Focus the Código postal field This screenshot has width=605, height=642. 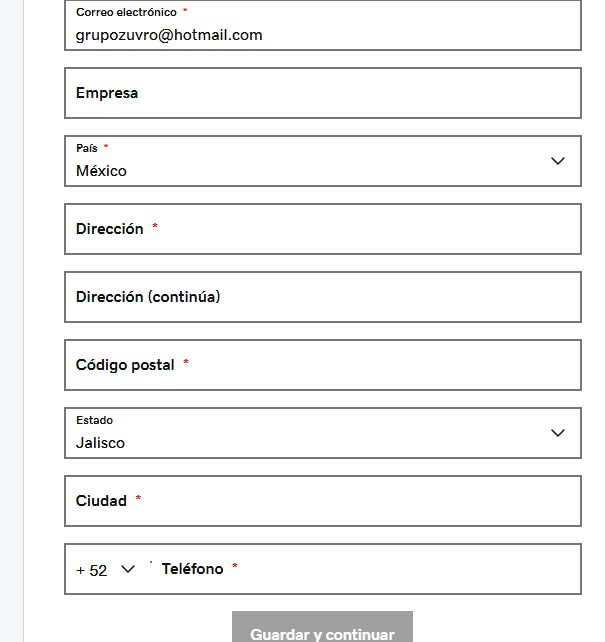point(323,365)
